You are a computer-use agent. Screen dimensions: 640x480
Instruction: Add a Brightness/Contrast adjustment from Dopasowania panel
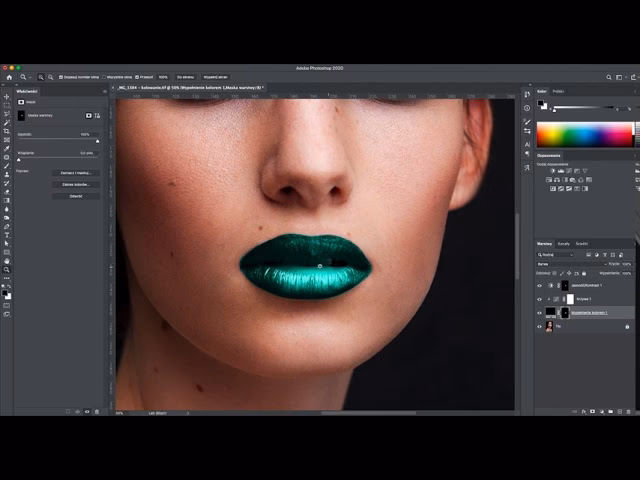tap(552, 171)
